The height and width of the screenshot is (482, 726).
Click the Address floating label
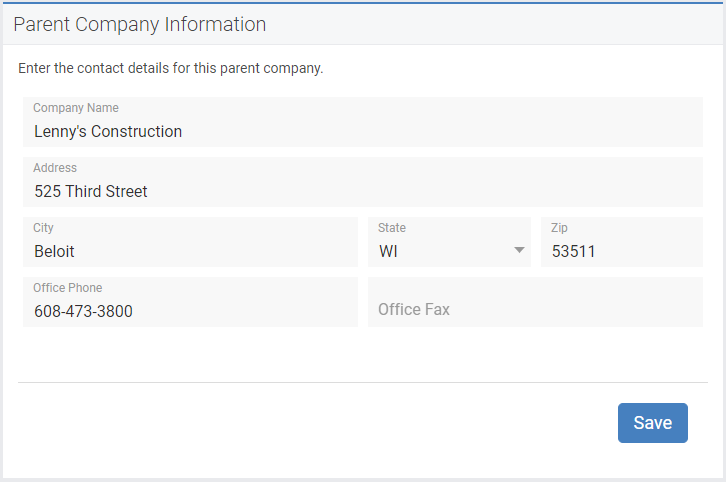click(55, 168)
